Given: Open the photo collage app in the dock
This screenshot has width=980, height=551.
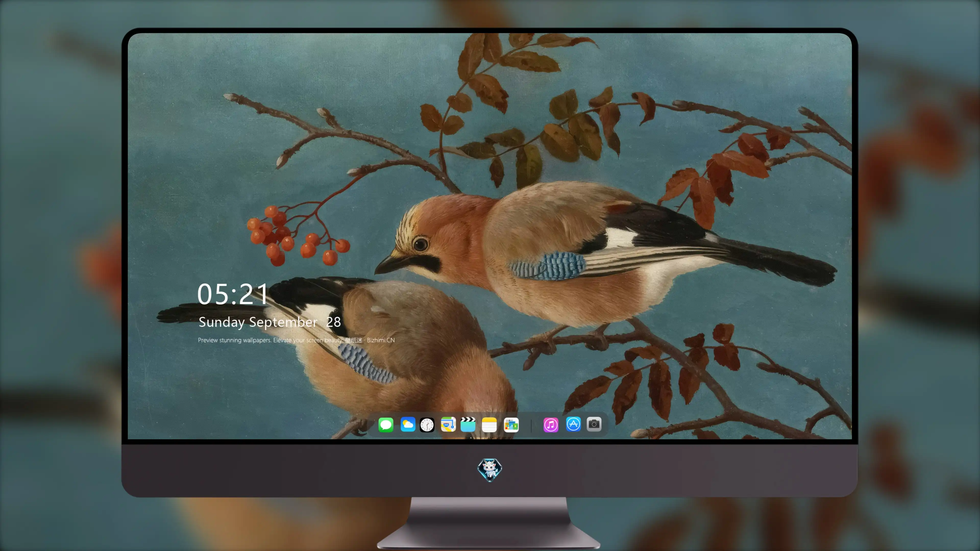Looking at the screenshot, I should click(511, 425).
